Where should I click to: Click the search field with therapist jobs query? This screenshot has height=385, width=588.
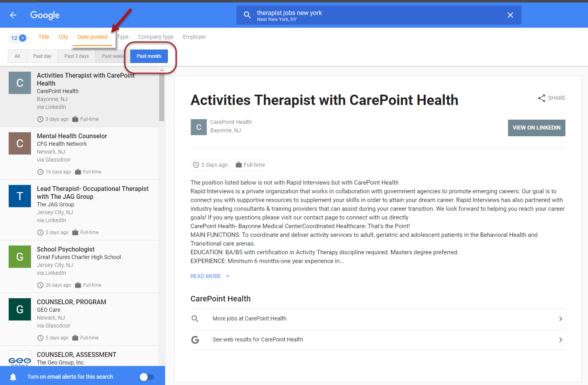(x=379, y=15)
